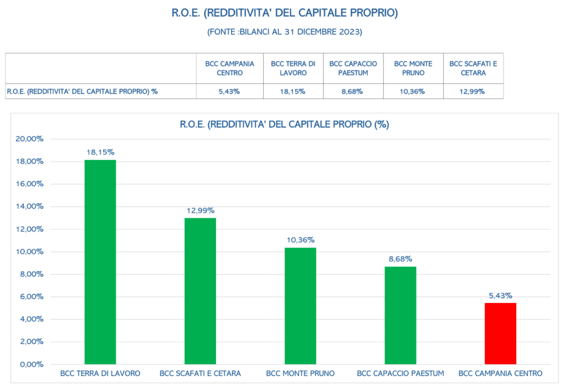Screen dimensions: 566x392
Task: Click the BCC MONTE PRUNO x-axis label
Action: coord(300,374)
